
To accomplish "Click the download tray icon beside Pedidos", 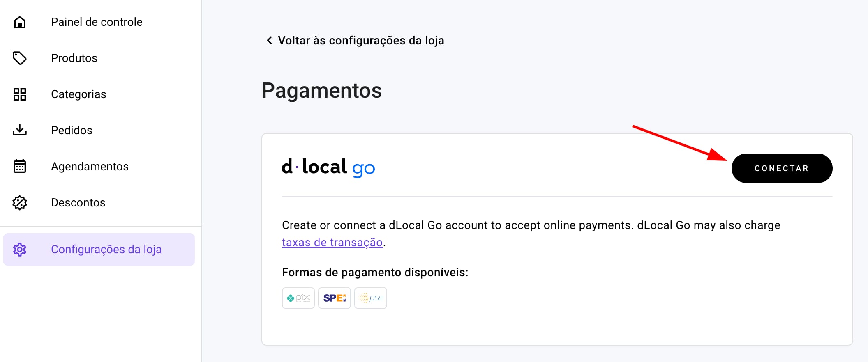I will click(20, 130).
